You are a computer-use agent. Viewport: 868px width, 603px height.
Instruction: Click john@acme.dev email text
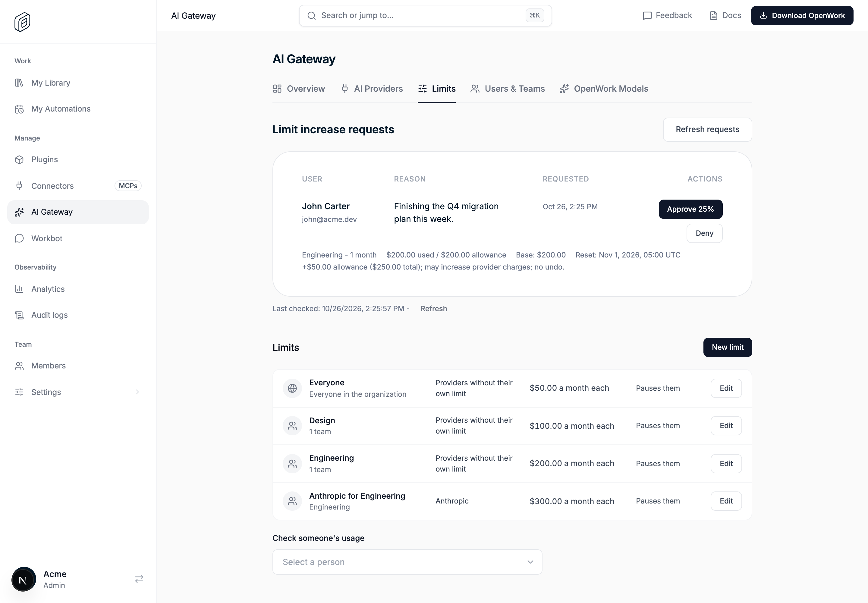pyautogui.click(x=329, y=219)
